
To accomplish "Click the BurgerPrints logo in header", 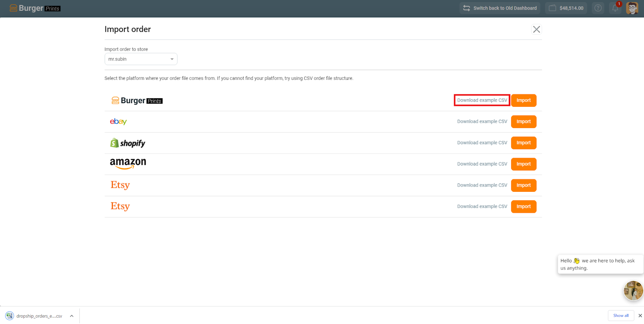I will point(35,8).
